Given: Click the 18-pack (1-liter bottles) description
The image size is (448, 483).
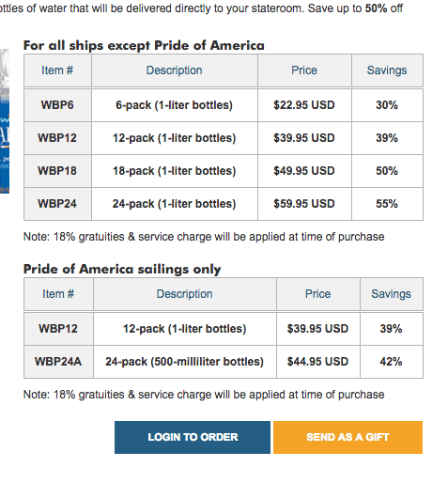Looking at the screenshot, I should tap(175, 171).
